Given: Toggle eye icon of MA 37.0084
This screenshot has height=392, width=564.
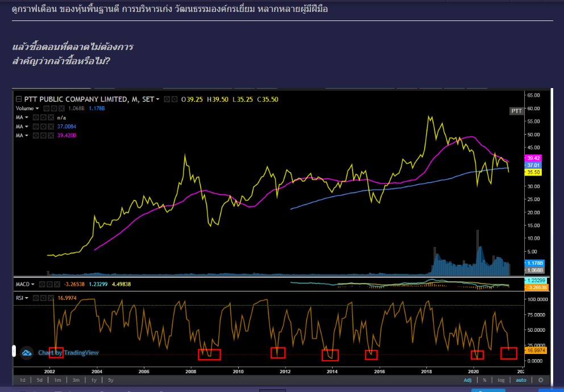Looking at the screenshot, I should [x=36, y=127].
